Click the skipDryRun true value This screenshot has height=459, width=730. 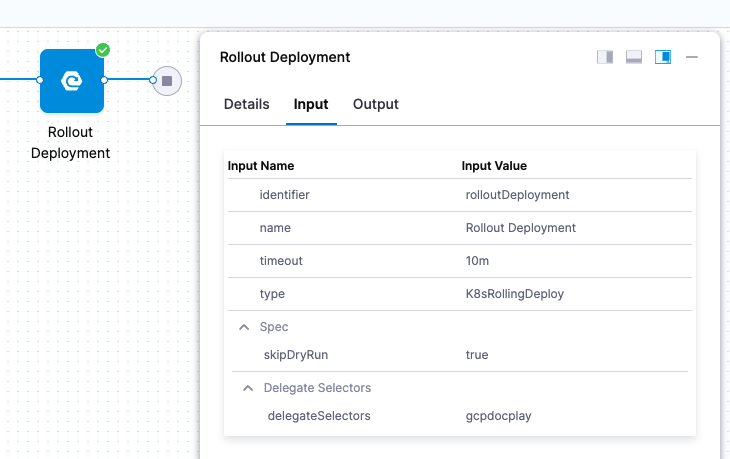point(477,355)
